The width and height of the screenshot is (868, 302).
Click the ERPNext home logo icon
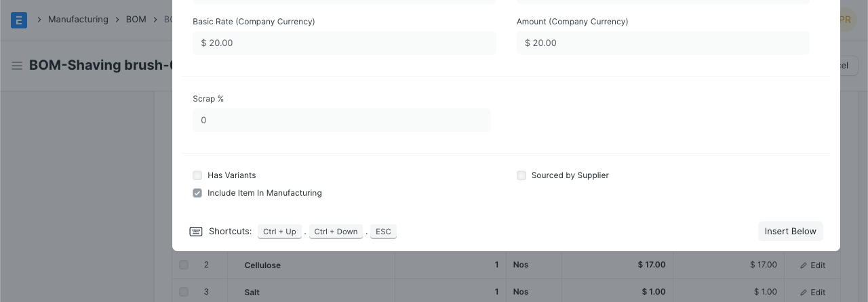coord(19,20)
